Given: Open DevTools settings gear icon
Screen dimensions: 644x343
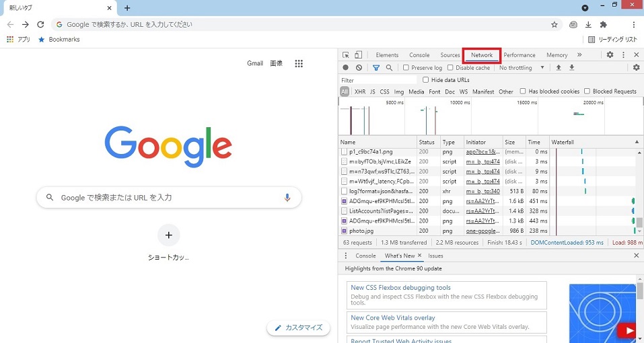Looking at the screenshot, I should 610,55.
